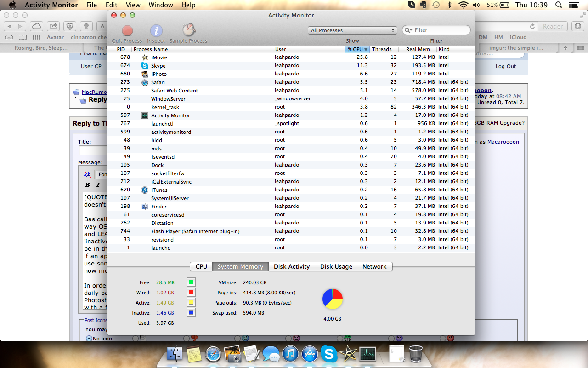The height and width of the screenshot is (368, 588).
Task: Click Safari's Reading List glasses icon
Action: 9,37
